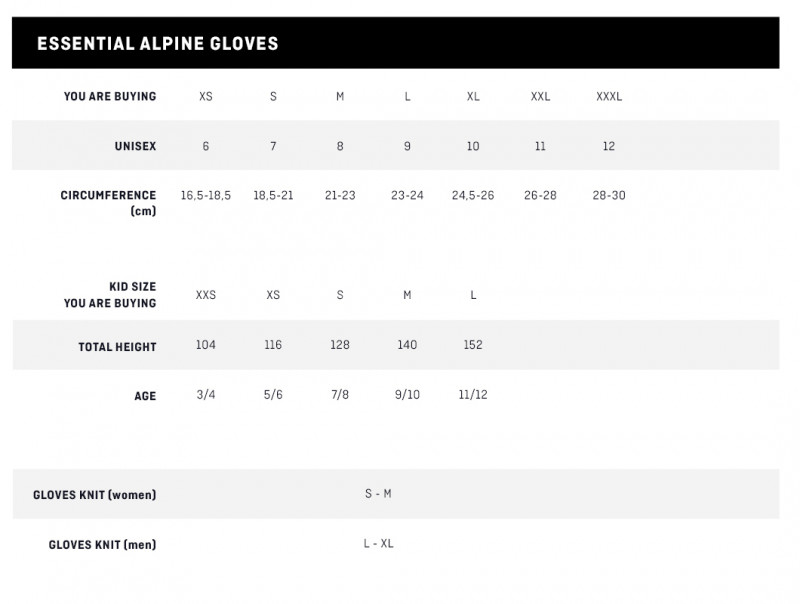The image size is (800, 604).
Task: Select unisex size 12 cell
Action: click(608, 146)
